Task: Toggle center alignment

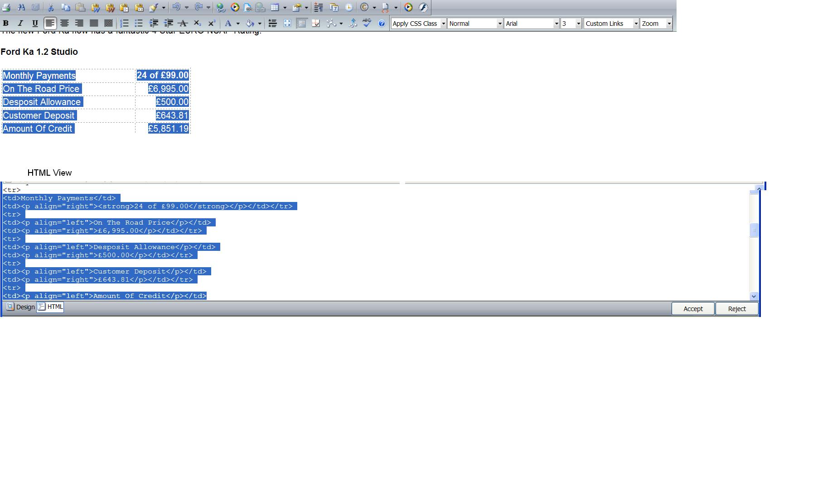Action: coord(64,23)
